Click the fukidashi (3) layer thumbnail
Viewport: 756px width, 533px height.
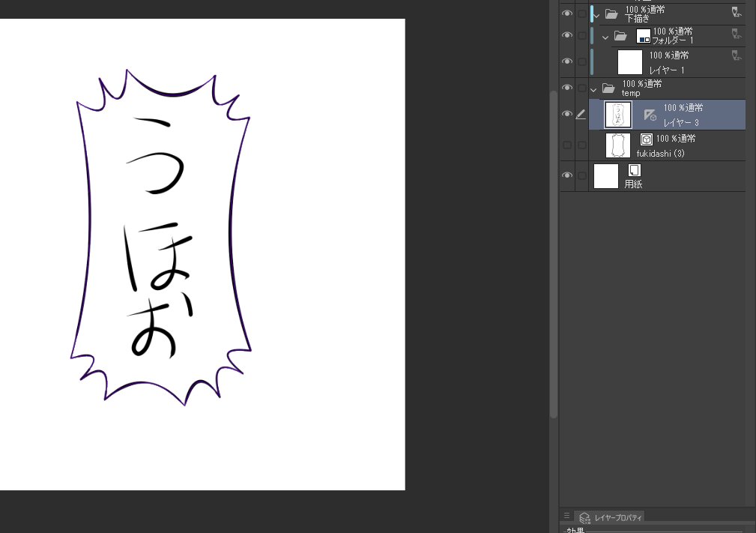(618, 145)
